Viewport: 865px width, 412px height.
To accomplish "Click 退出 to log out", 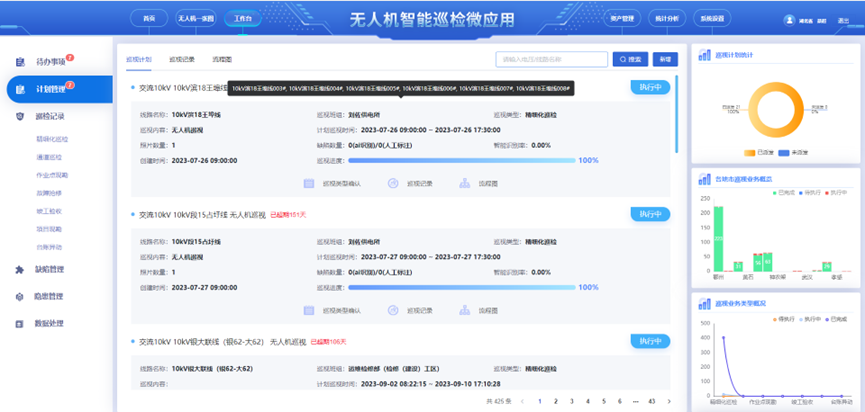I will tap(843, 20).
